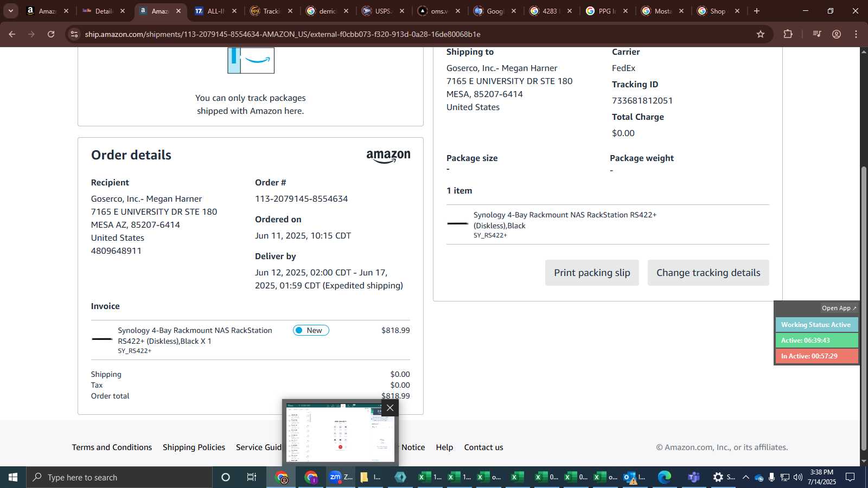This screenshot has height=488, width=868.
Task: Open the Help footer link
Action: [x=444, y=447]
